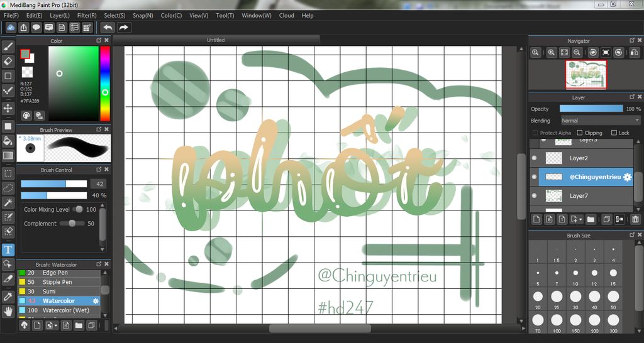Image resolution: width=644 pixels, height=343 pixels.
Task: Click the Undo arrow
Action: (108, 28)
